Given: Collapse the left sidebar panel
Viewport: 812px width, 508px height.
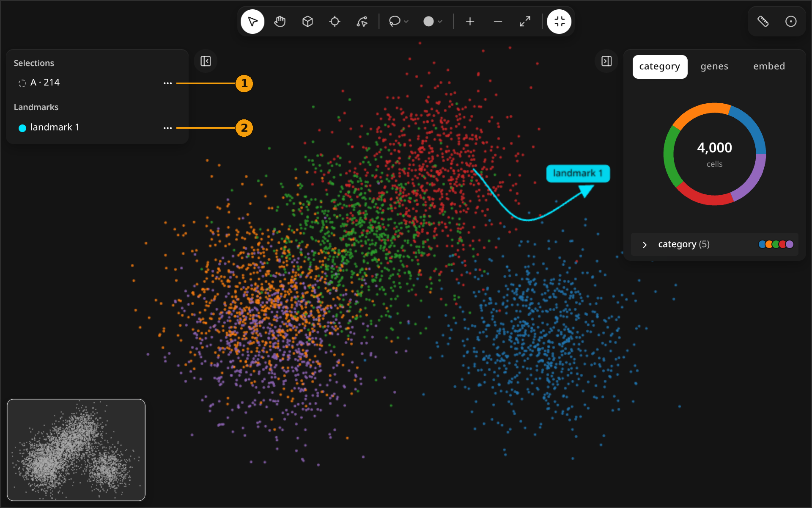Looking at the screenshot, I should [x=206, y=61].
